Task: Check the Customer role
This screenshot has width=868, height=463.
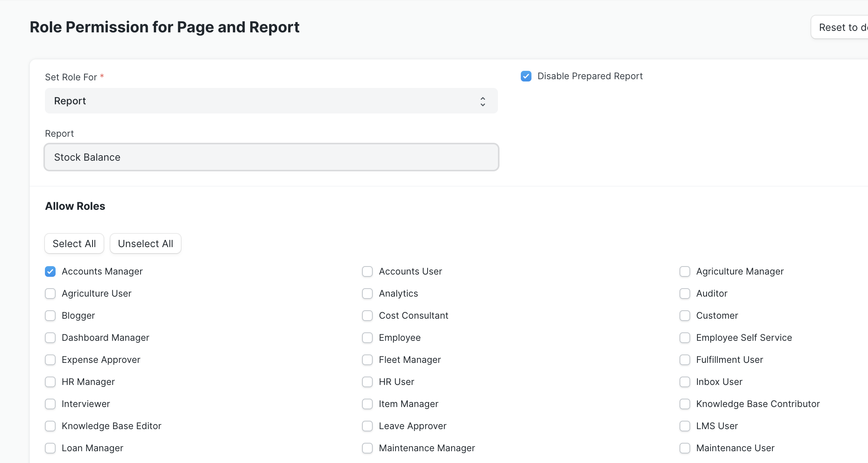Action: (685, 315)
